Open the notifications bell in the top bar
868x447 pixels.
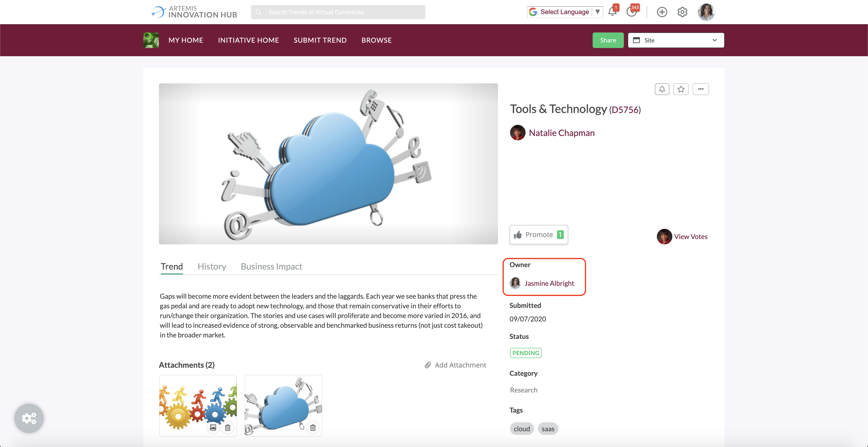click(612, 12)
